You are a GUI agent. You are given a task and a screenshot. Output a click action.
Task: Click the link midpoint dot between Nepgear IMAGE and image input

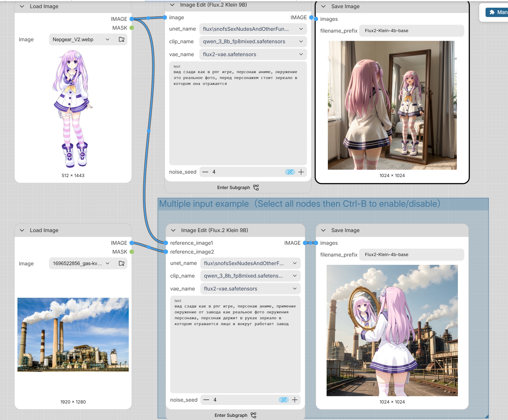pyautogui.click(x=148, y=18)
